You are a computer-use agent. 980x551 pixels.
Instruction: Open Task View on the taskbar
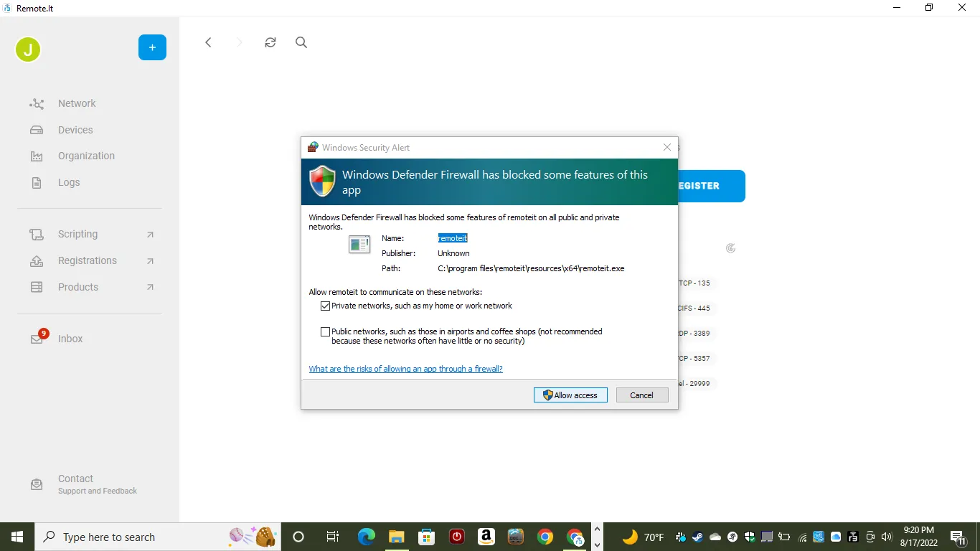click(x=332, y=537)
